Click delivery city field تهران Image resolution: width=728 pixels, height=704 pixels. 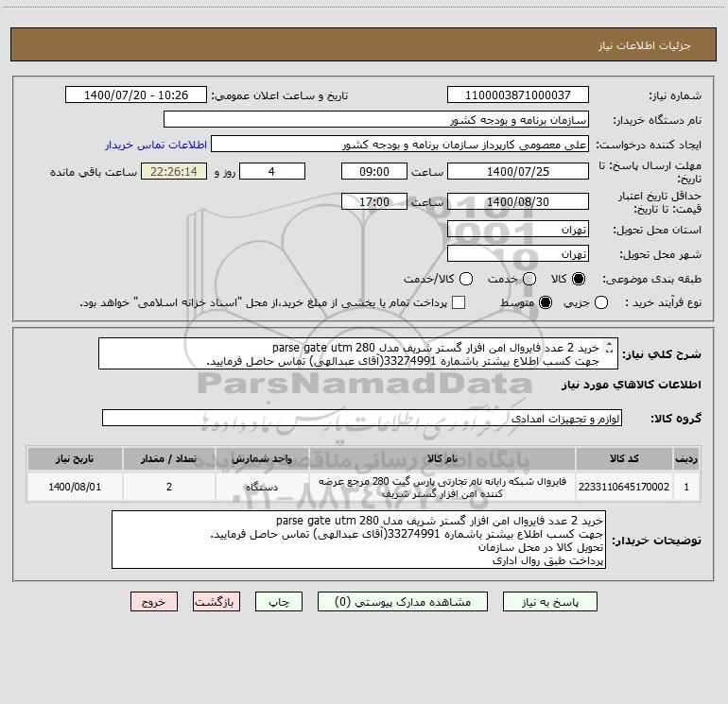click(518, 253)
